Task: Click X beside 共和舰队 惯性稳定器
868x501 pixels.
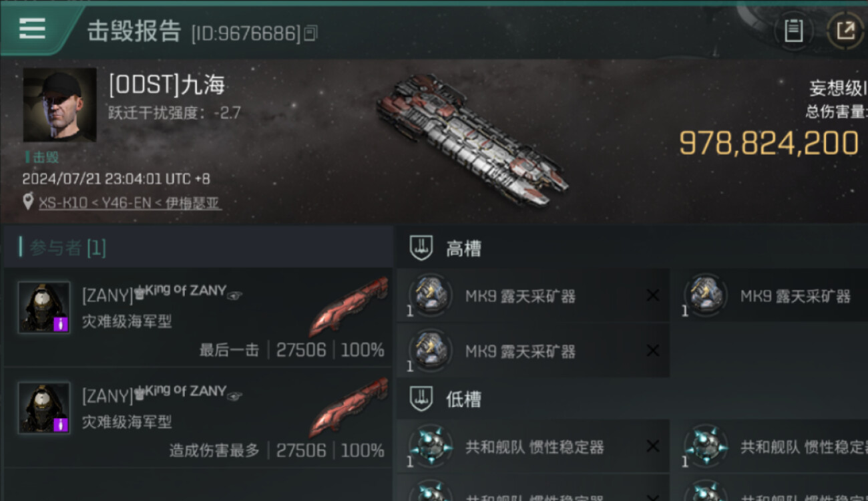Action: coord(652,446)
